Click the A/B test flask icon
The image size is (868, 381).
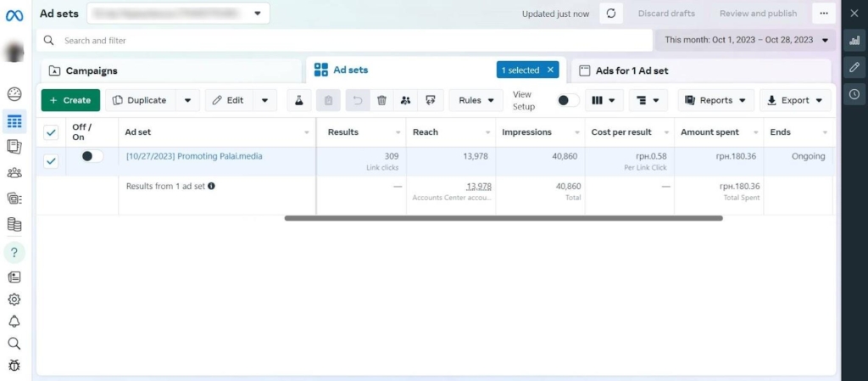pyautogui.click(x=298, y=100)
